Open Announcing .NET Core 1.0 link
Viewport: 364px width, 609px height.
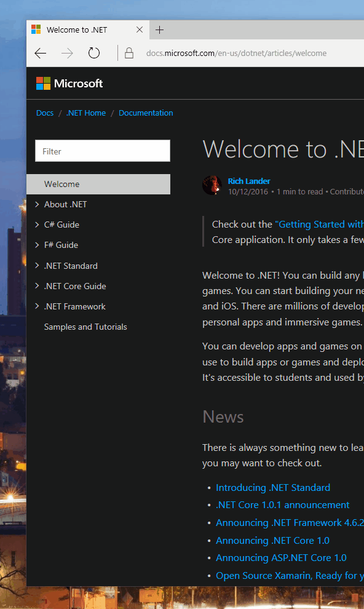272,540
